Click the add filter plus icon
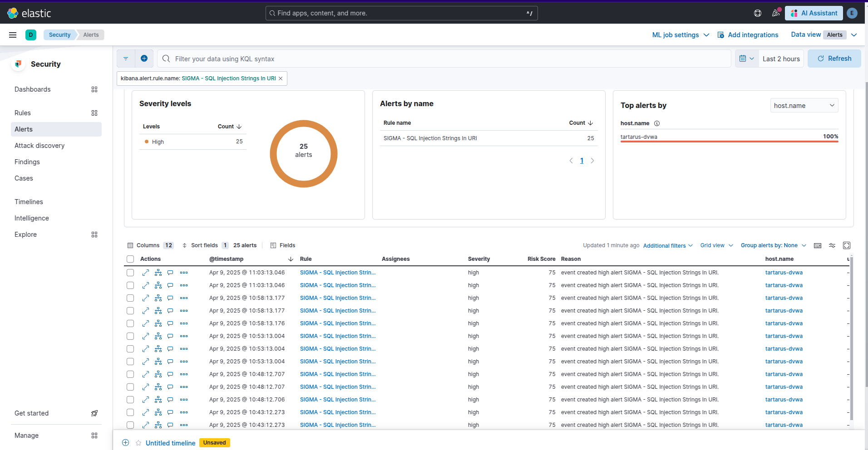This screenshot has width=868, height=450. click(x=144, y=59)
